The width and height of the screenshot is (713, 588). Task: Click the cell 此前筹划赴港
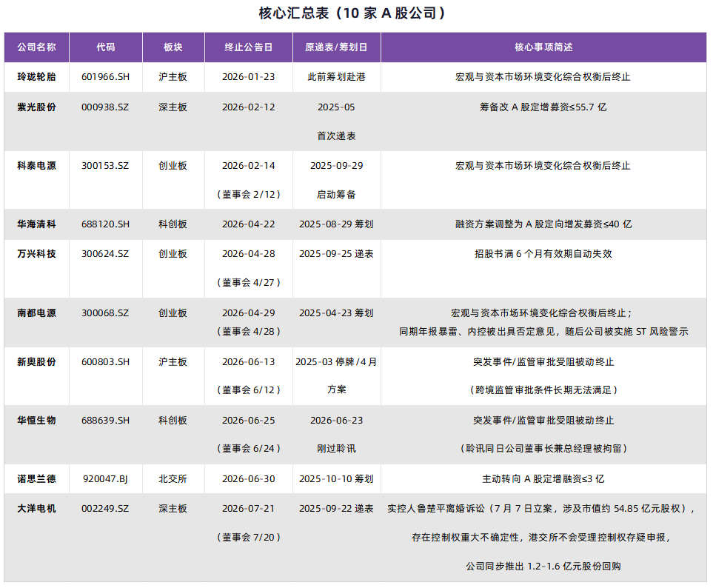[x=336, y=77]
